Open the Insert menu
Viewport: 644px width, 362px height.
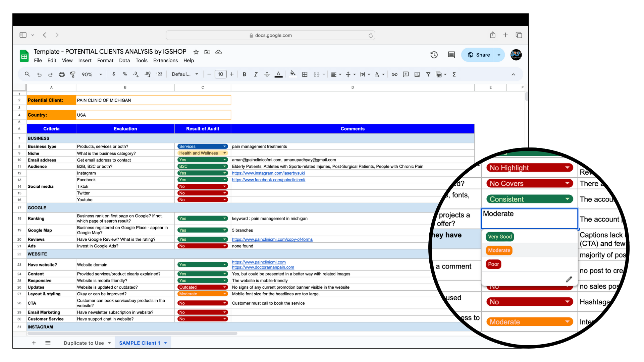click(85, 60)
